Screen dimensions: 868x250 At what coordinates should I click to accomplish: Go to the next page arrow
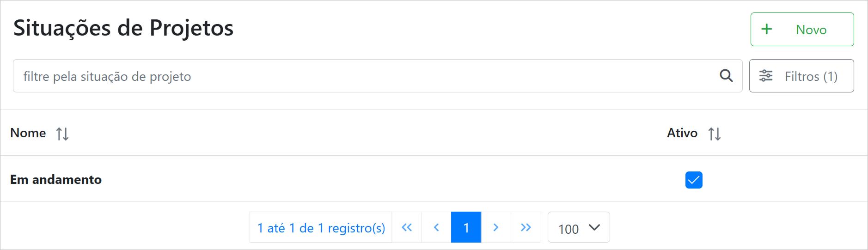(x=496, y=227)
